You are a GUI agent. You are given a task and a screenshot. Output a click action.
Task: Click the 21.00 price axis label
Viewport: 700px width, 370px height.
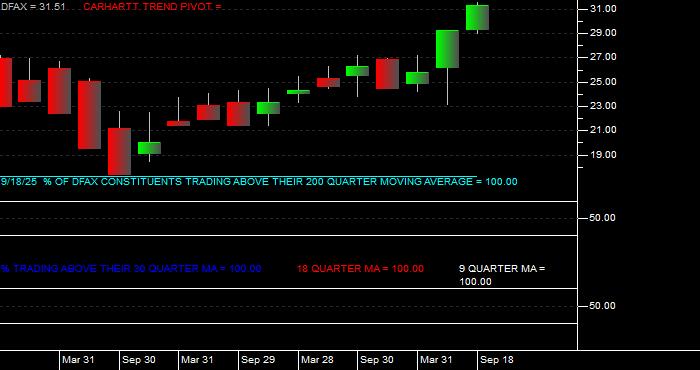[603, 130]
